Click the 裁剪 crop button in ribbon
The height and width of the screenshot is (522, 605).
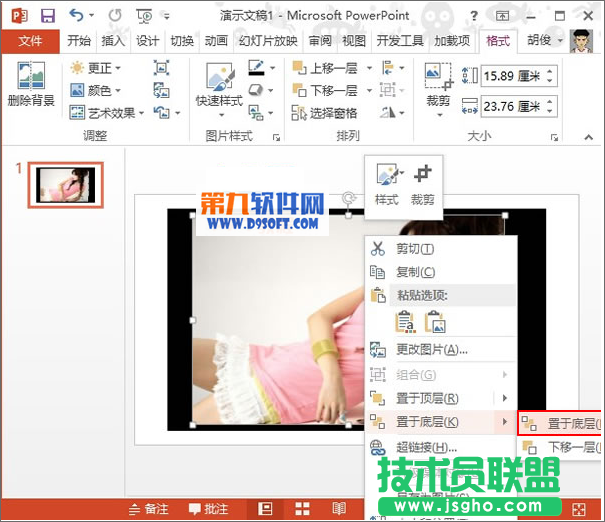point(438,84)
